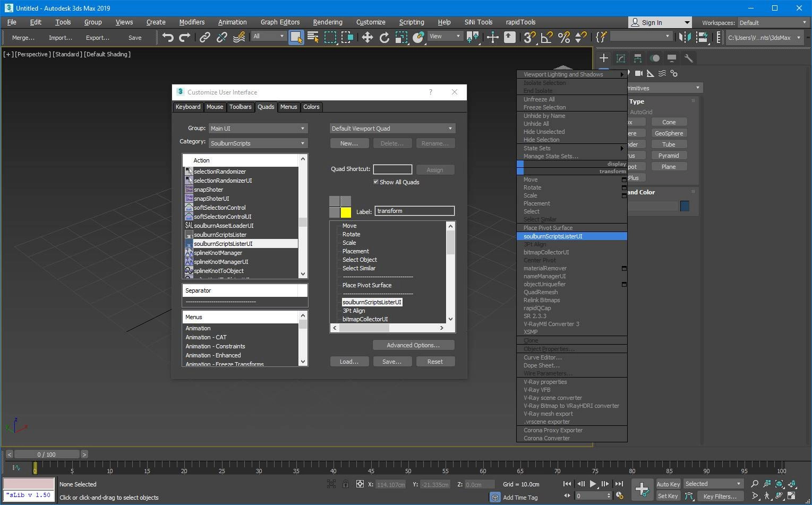Expand the Sign In dropdown

point(687,23)
